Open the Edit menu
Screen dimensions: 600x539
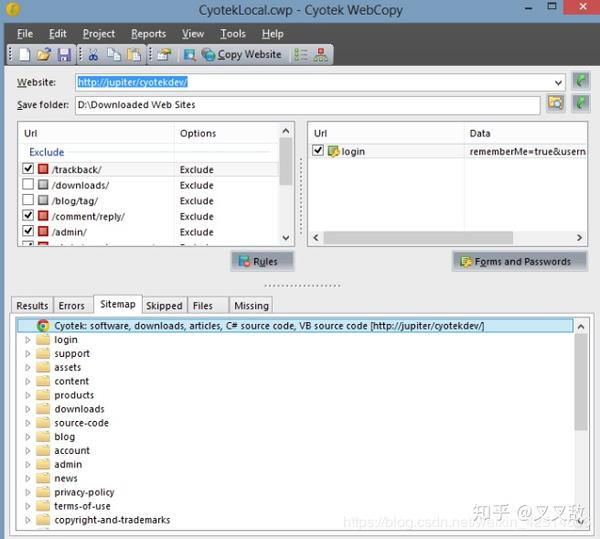pos(58,34)
